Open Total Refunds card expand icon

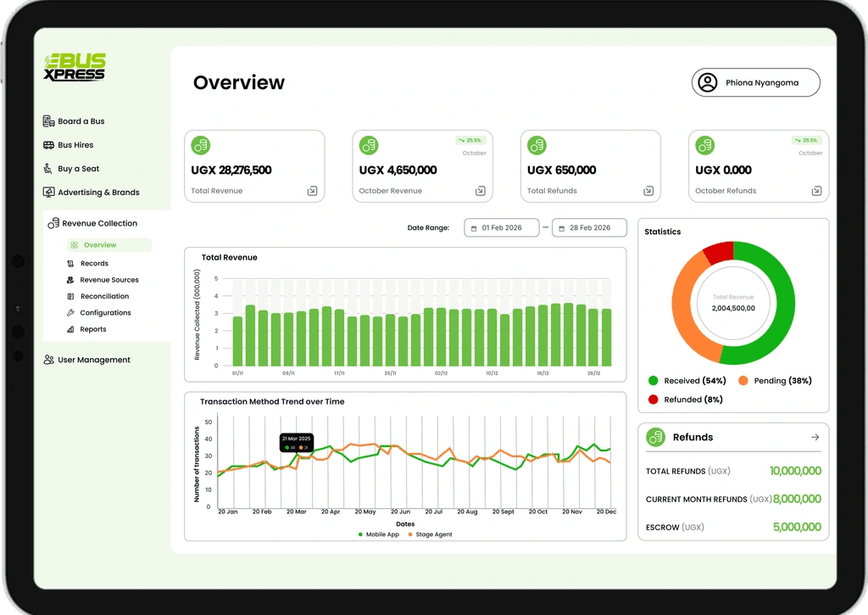click(648, 191)
